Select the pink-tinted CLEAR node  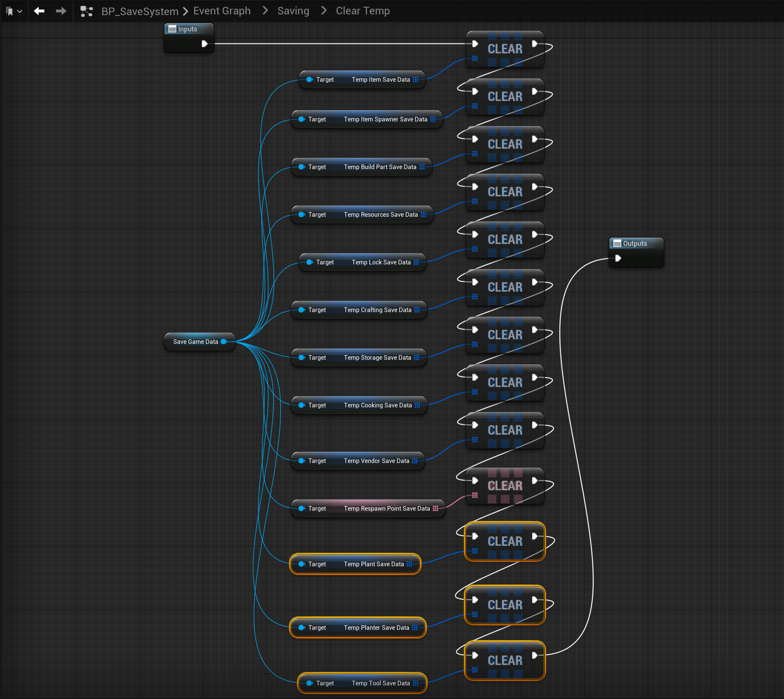coord(505,485)
